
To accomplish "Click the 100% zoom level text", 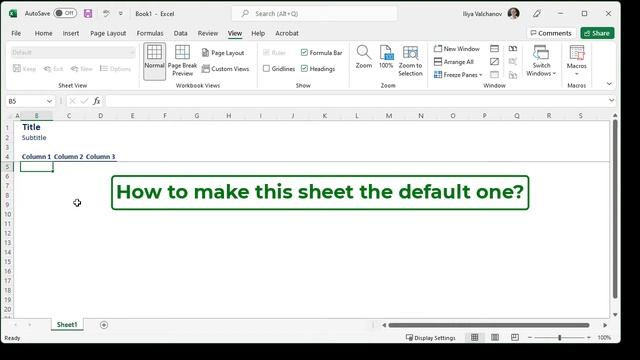I will tap(604, 338).
